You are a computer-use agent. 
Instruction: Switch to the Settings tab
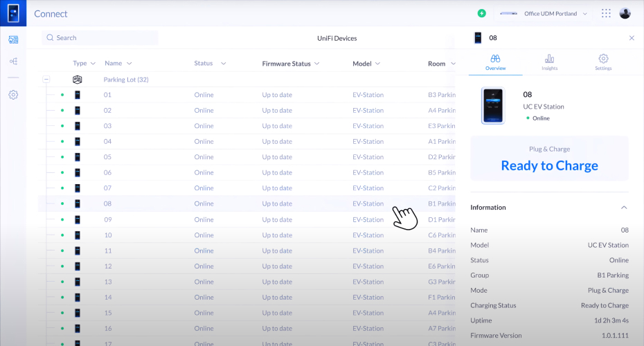(603, 62)
